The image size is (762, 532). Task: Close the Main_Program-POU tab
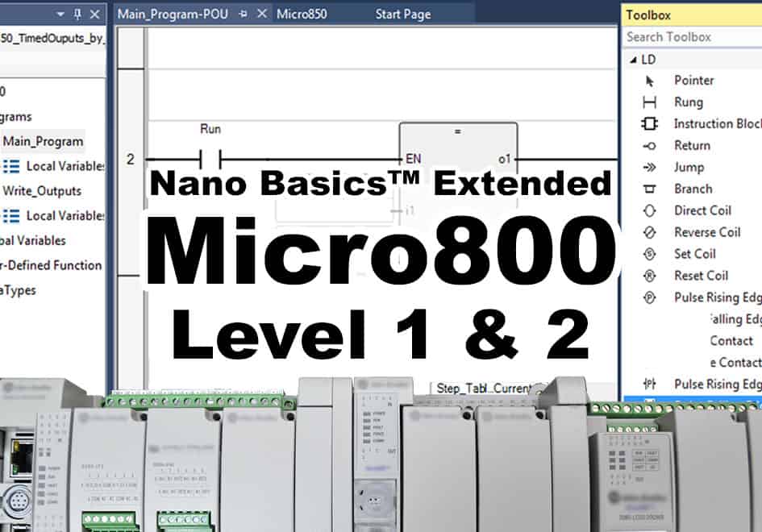point(261,15)
